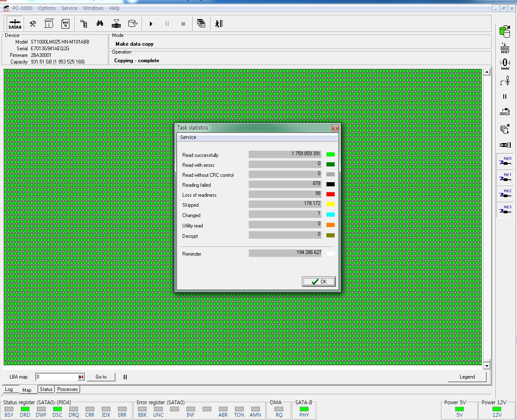Viewport: 517px width, 420px height.
Task: Click the exit (running man) icon
Action: point(219,24)
